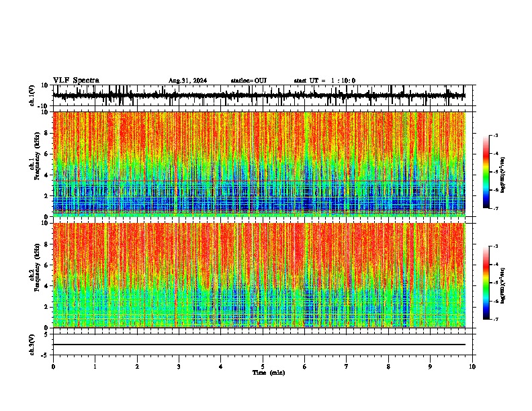Click the ch.1 spectrogram color scale bar
The image size is (532, 411).
tap(486, 172)
